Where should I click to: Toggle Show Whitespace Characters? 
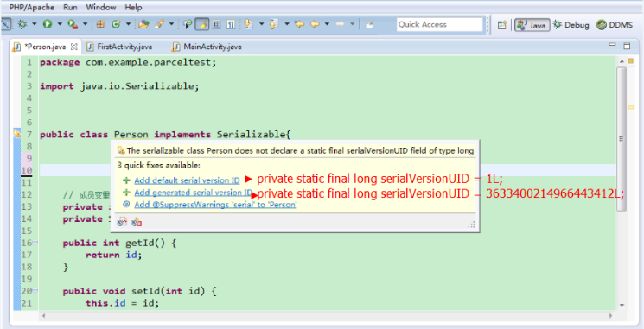pyautogui.click(x=231, y=25)
